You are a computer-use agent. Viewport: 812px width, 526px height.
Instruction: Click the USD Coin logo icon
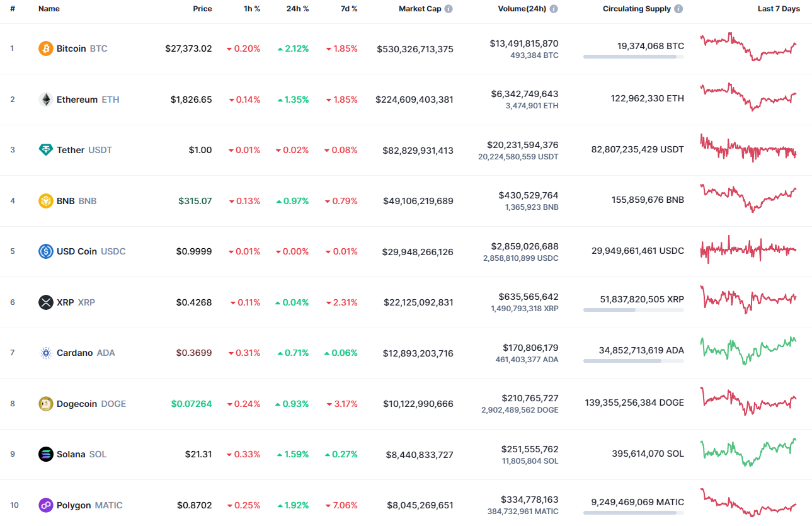click(x=44, y=251)
